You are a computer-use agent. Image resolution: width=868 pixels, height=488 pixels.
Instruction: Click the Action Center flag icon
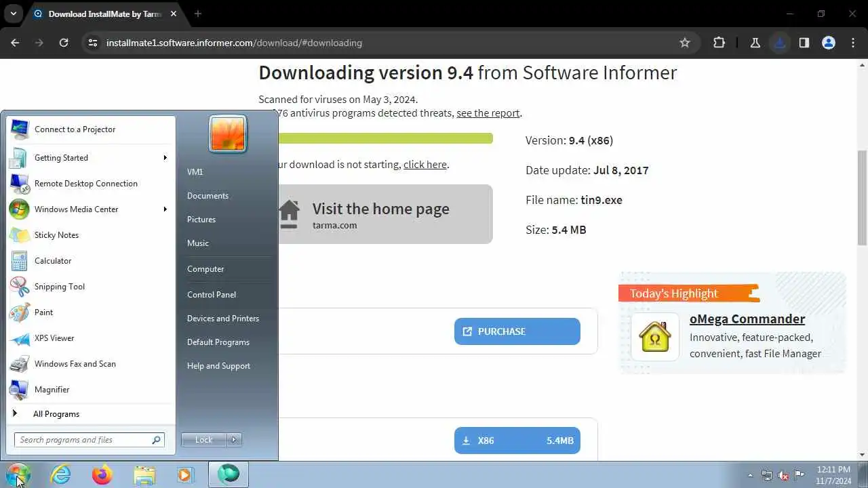[x=799, y=475]
